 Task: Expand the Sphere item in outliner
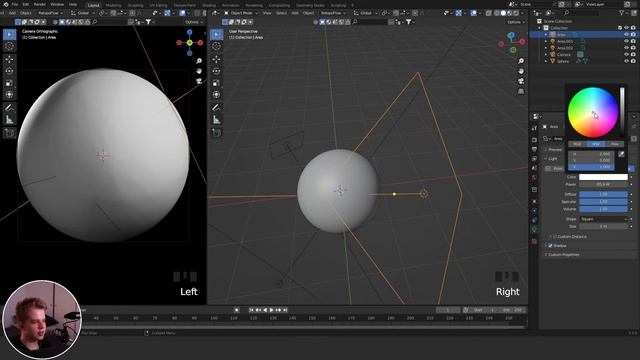pyautogui.click(x=546, y=61)
